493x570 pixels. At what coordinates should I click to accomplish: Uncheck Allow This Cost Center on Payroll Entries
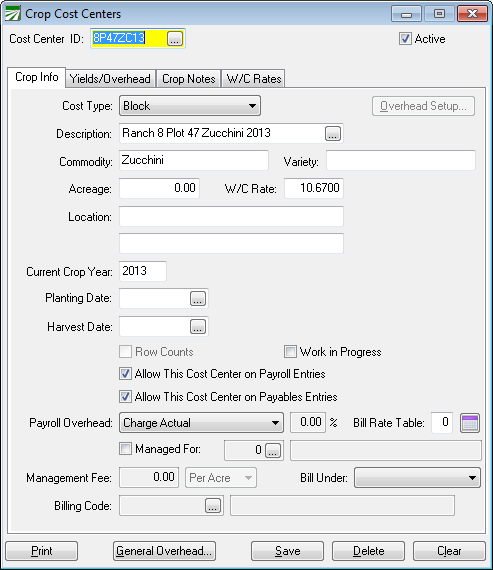pos(125,374)
